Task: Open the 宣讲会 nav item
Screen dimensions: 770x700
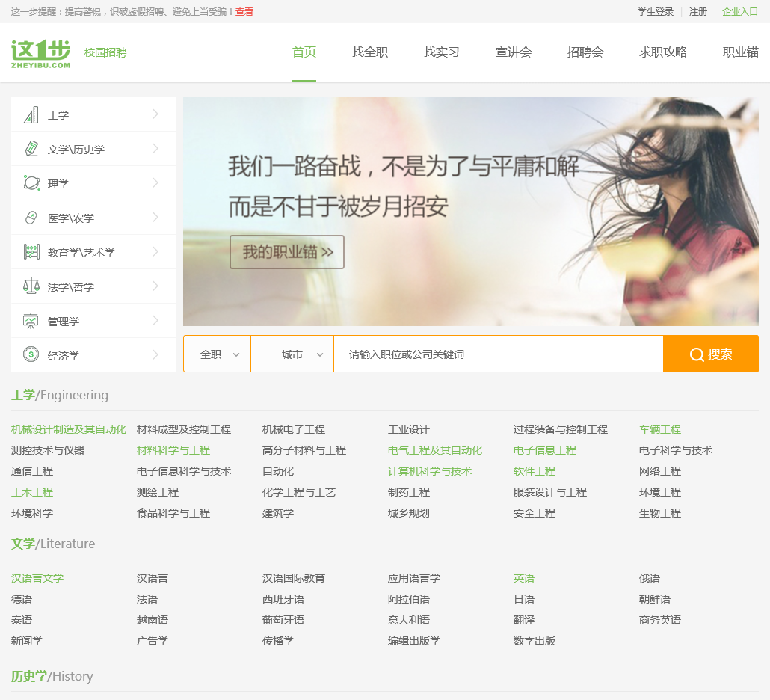Action: point(513,52)
